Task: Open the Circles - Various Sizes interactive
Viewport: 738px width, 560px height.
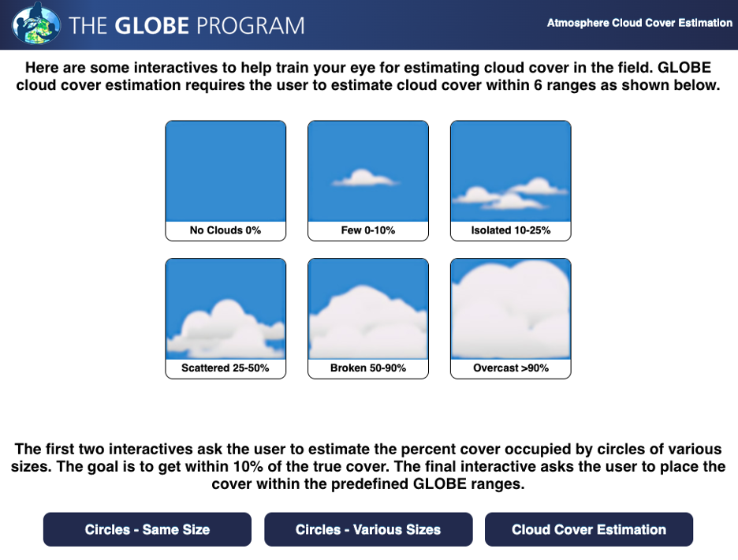Action: [x=368, y=529]
